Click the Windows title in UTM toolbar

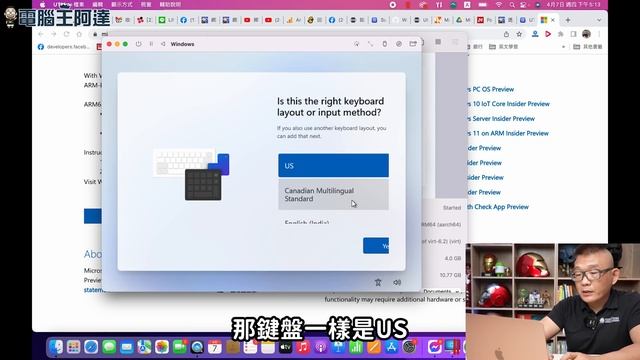pos(182,44)
